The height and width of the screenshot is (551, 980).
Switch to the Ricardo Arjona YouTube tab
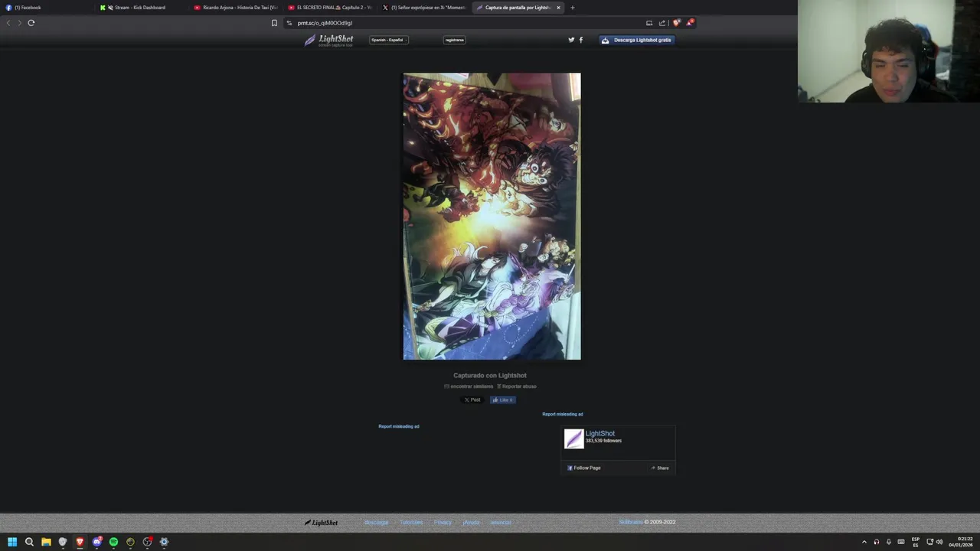coord(236,8)
